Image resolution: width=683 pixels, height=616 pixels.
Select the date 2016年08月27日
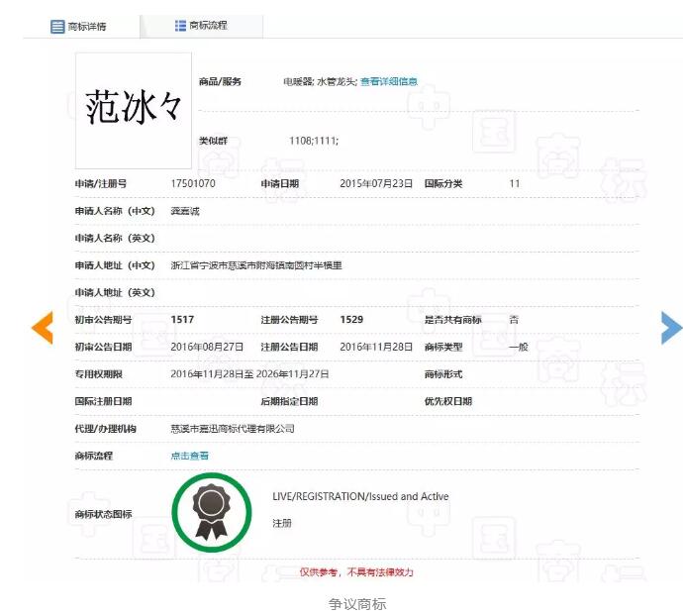(x=207, y=347)
